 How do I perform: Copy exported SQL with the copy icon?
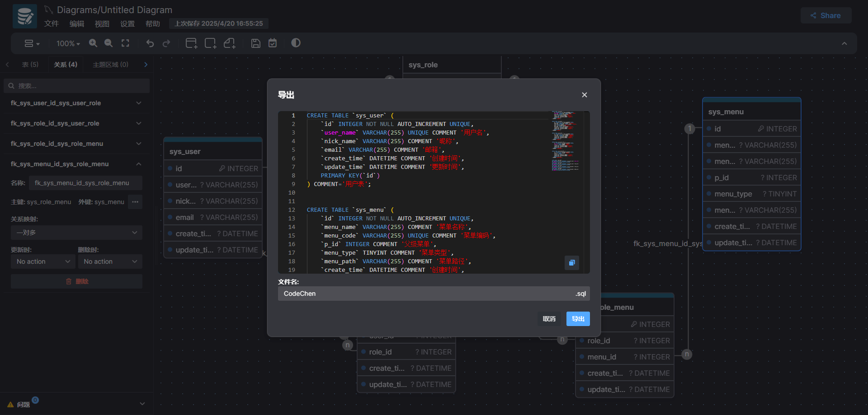(x=571, y=262)
